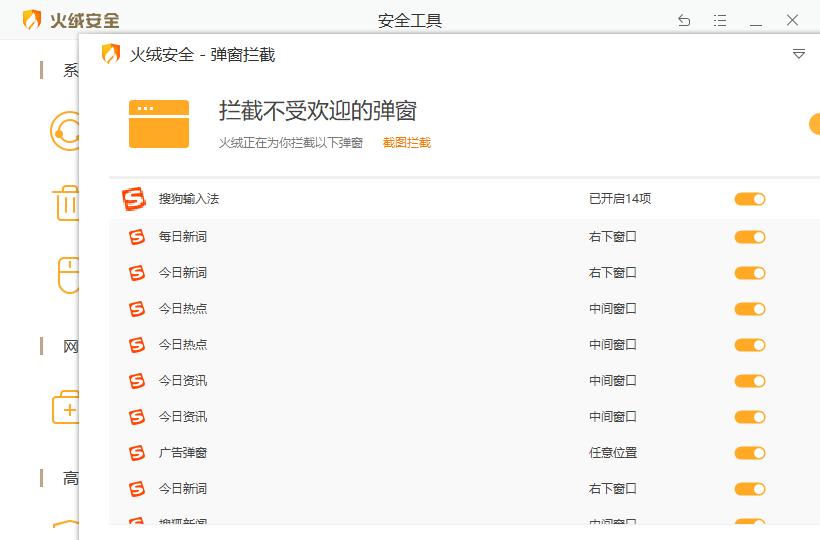This screenshot has height=540, width=820.
Task: Close the 安全工具 main window
Action: (x=792, y=20)
